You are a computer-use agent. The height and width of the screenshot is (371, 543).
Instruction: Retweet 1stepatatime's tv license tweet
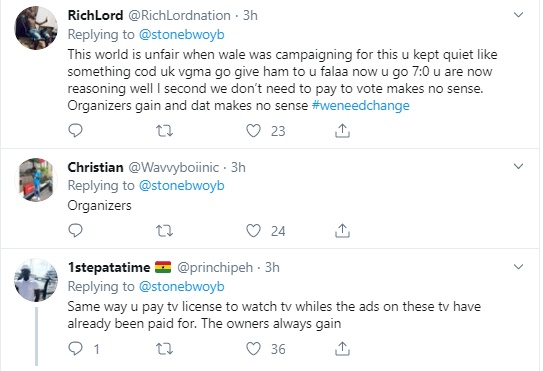point(164,349)
